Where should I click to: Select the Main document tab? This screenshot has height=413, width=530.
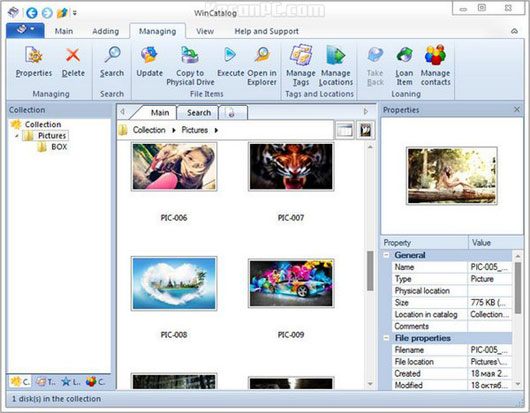pos(159,113)
